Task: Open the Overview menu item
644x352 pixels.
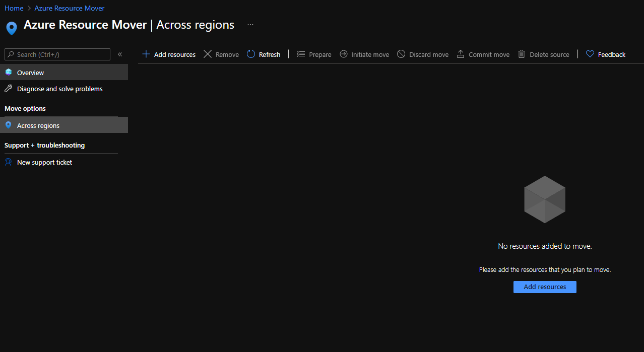Action: coord(64,72)
